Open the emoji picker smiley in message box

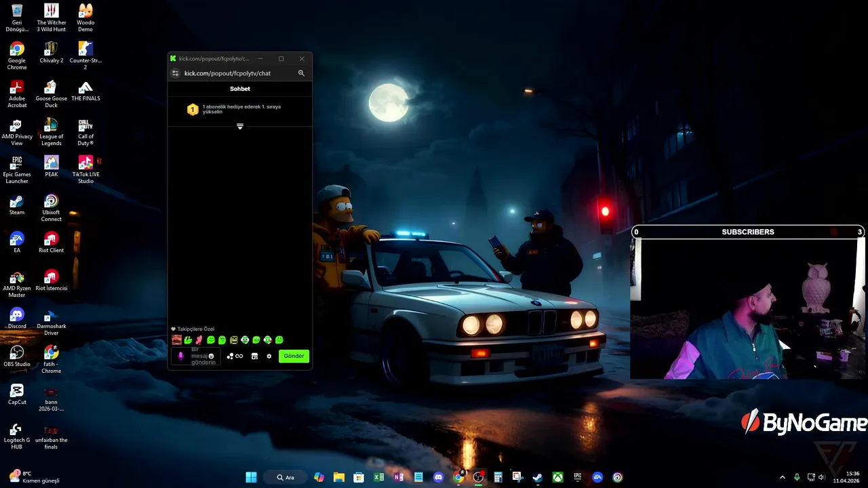tap(211, 356)
